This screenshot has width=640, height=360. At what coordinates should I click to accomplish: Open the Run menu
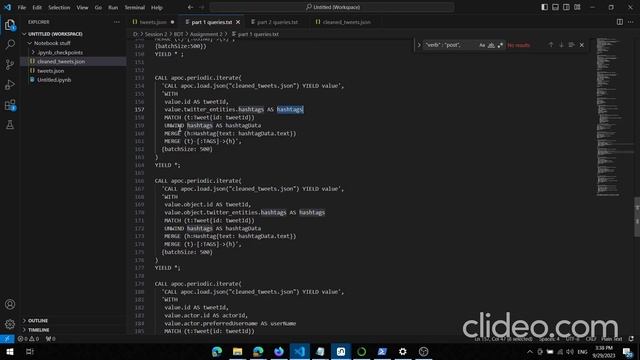(113, 7)
